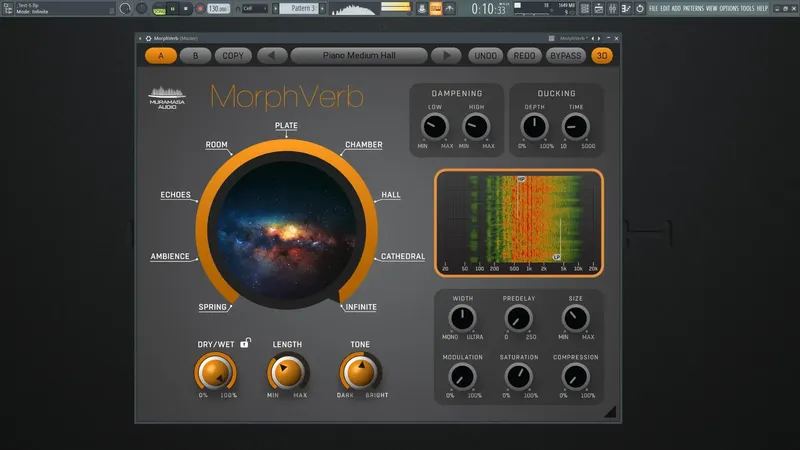Click the ducking DEPTH knob

[534, 127]
